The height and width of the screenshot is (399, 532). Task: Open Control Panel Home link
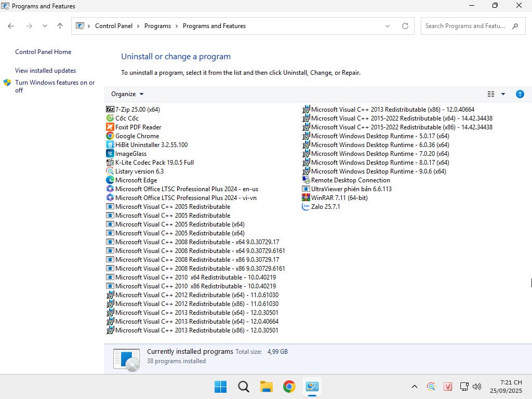coord(43,52)
